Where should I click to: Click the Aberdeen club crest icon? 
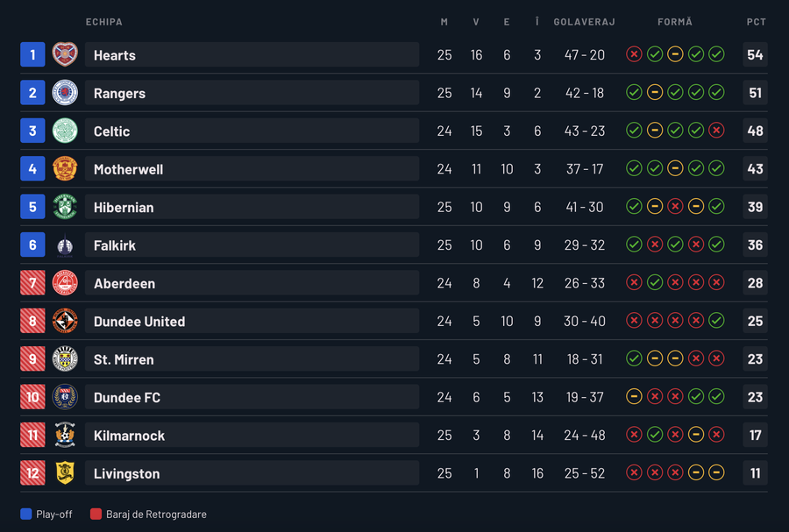point(65,283)
